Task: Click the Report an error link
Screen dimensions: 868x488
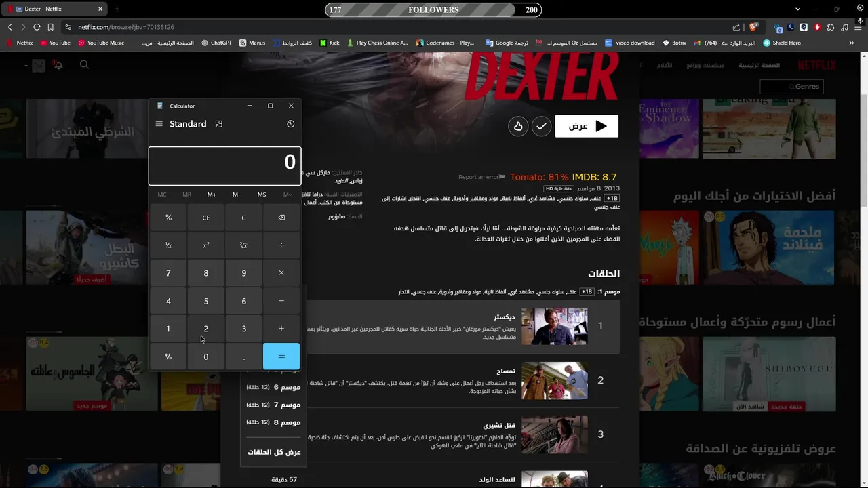Action: click(481, 177)
